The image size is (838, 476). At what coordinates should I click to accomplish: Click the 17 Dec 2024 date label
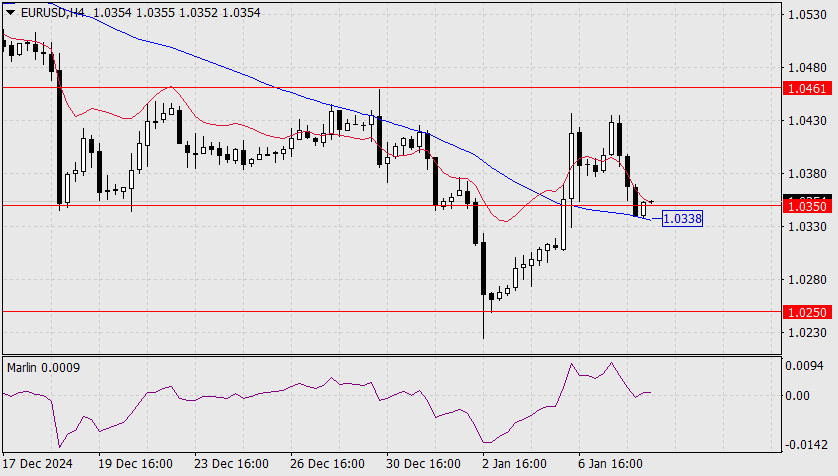click(x=37, y=464)
